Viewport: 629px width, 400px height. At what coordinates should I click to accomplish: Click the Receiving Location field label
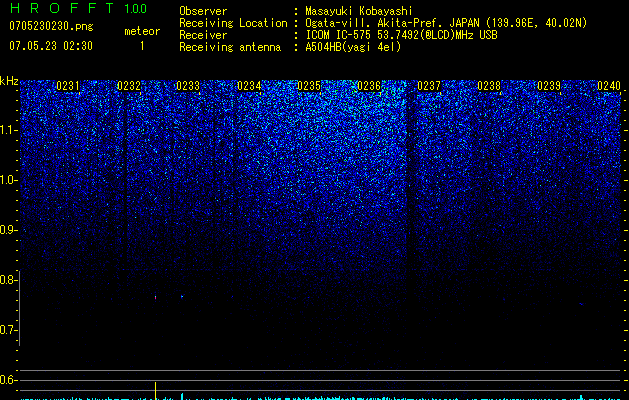click(233, 23)
